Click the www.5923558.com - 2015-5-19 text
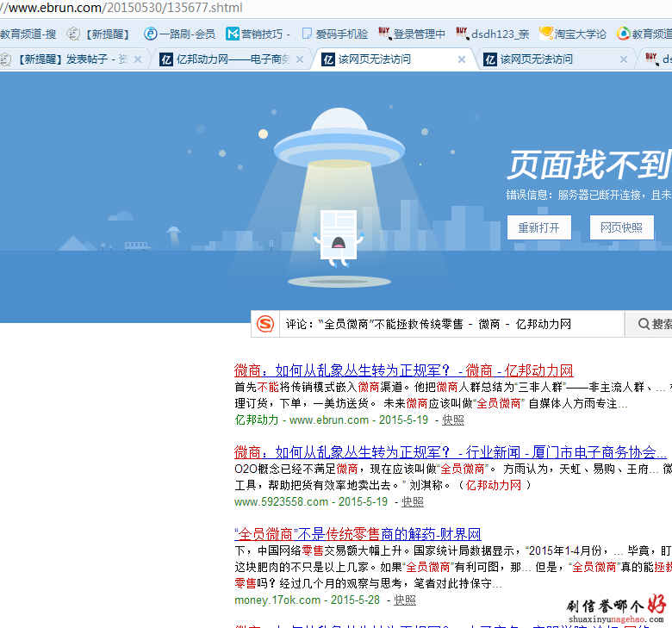672x628 pixels. click(x=311, y=501)
